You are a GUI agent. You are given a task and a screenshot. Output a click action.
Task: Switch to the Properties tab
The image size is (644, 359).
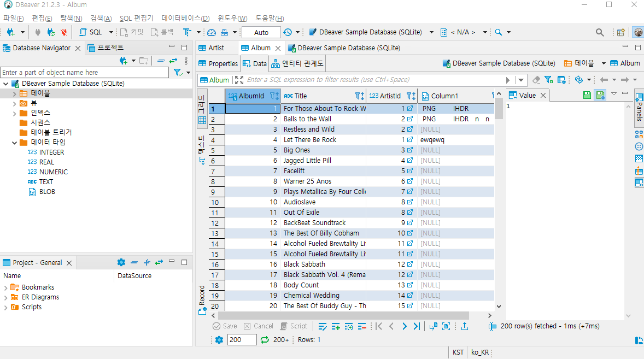[218, 63]
